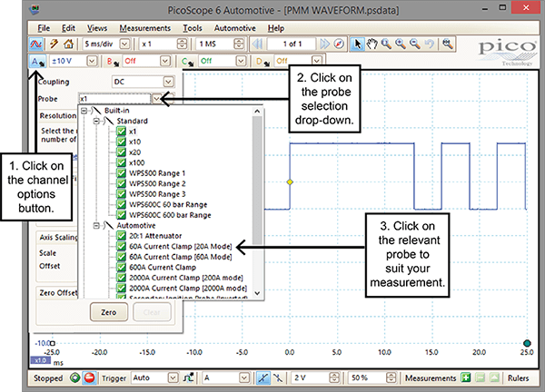
Task: Collapse the Built-in tree node
Action: pyautogui.click(x=84, y=111)
